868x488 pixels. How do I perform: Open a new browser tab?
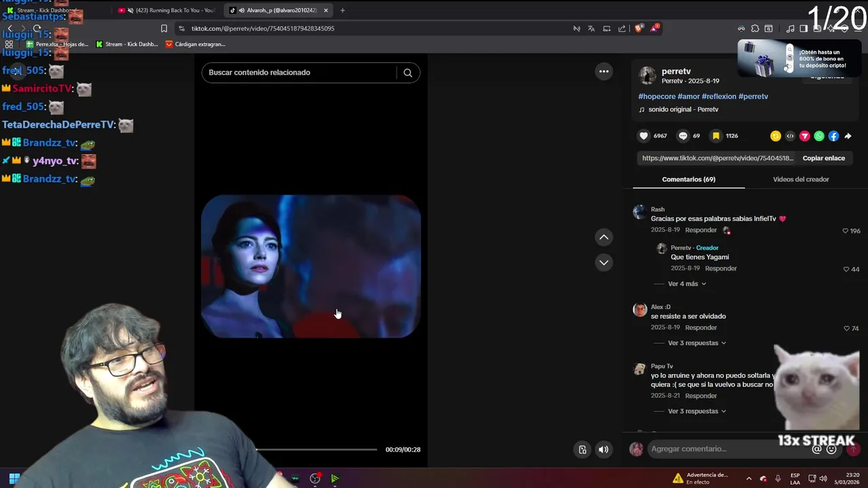click(x=342, y=10)
